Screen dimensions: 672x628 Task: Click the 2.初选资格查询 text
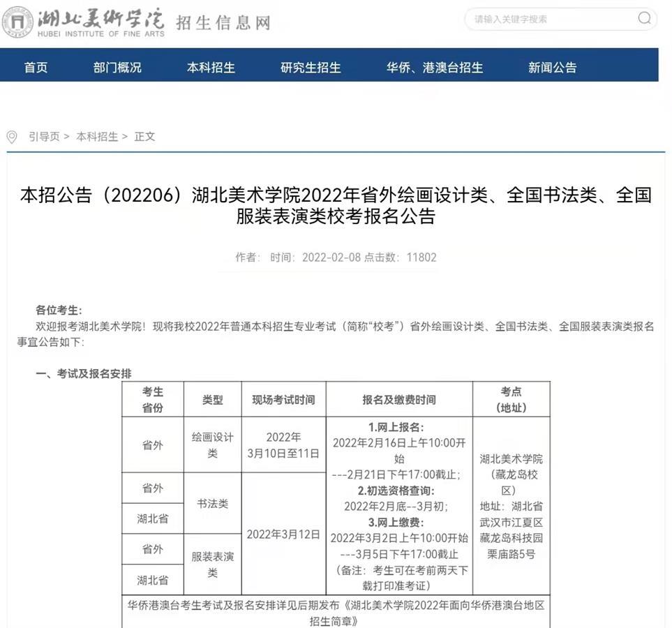(x=396, y=491)
